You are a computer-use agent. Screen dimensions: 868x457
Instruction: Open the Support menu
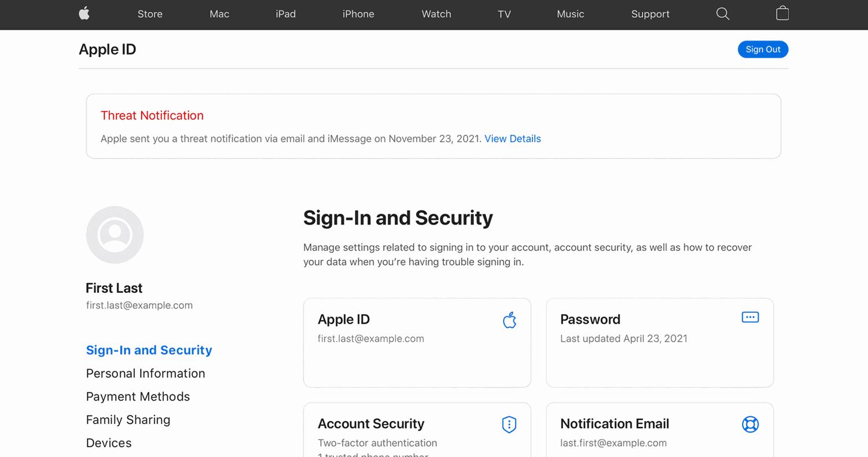[x=650, y=14]
